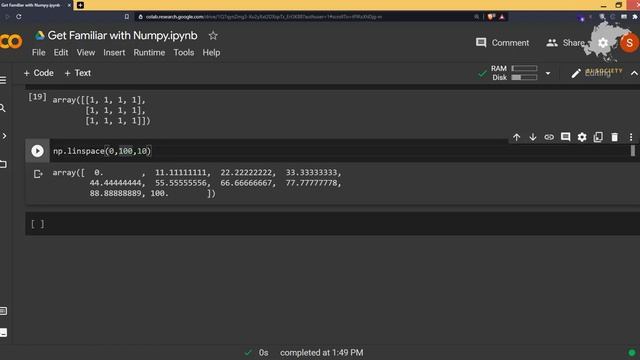View RAM and Disk resource usage bars

pos(514,73)
